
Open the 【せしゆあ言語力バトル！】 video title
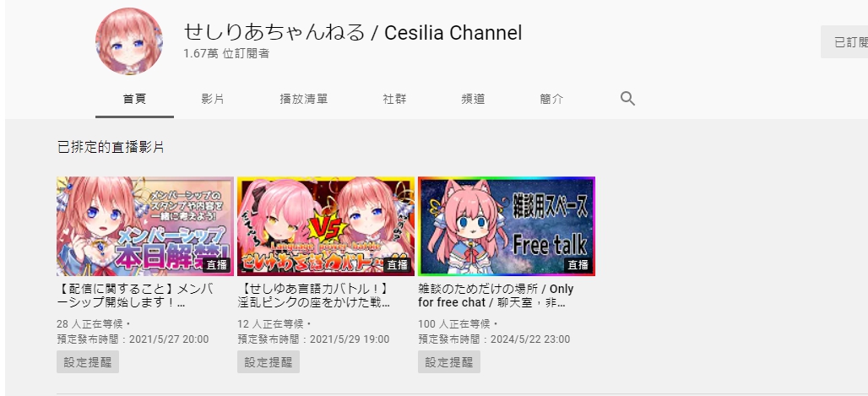coord(314,296)
